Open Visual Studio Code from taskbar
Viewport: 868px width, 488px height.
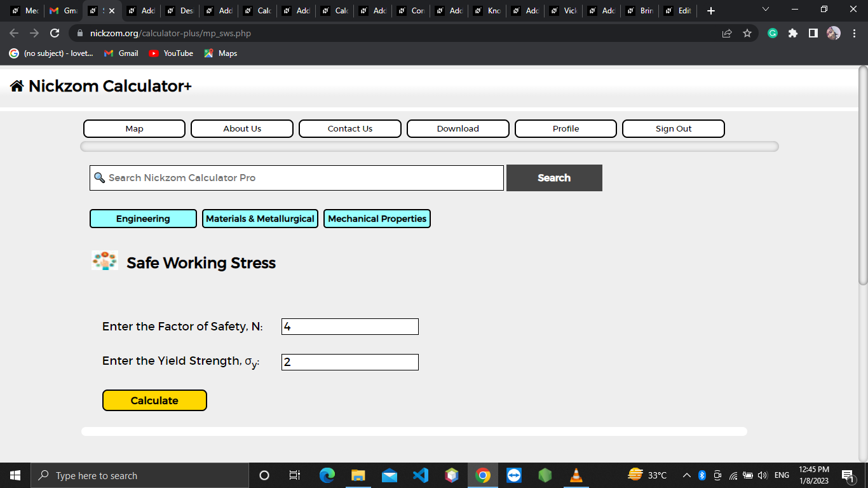(x=421, y=475)
